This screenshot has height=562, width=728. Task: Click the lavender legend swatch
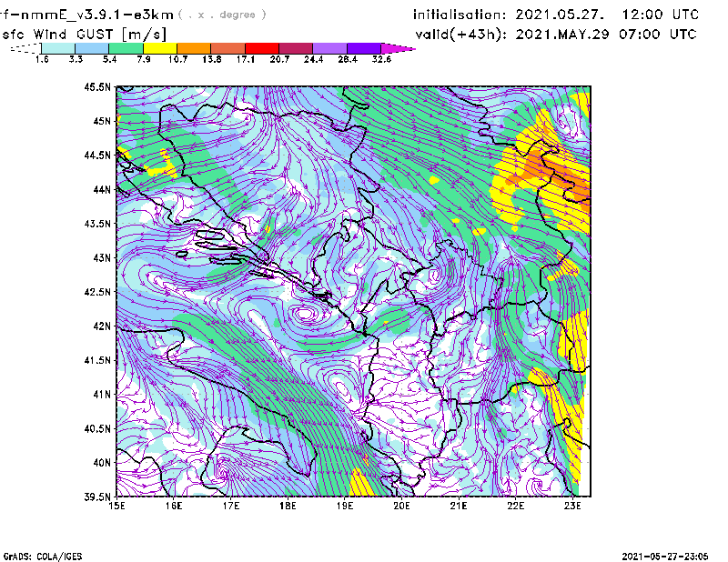coord(330,48)
